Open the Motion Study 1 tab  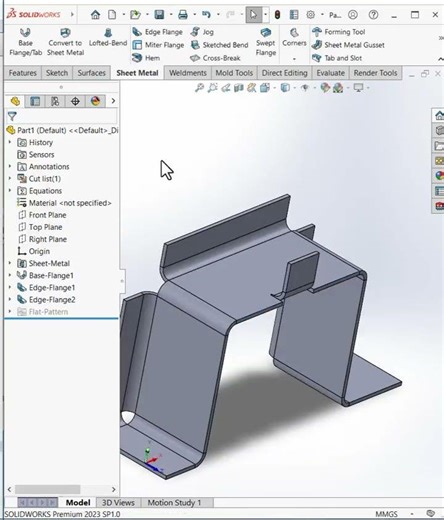(174, 503)
